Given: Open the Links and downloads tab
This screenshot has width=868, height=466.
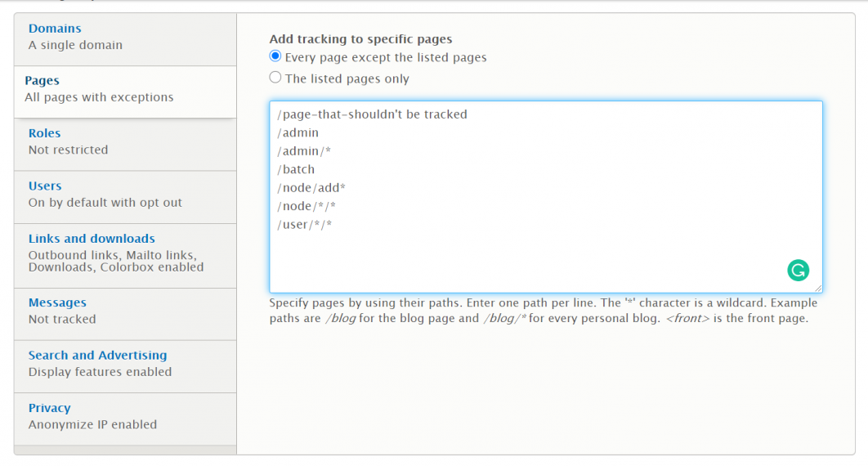Looking at the screenshot, I should tap(92, 239).
